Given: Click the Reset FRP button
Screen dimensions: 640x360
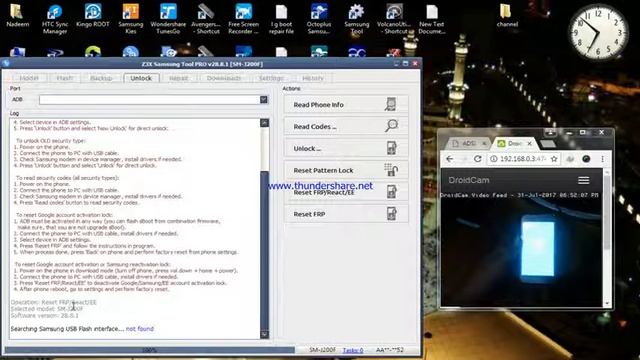Looking at the screenshot, I should point(346,214).
